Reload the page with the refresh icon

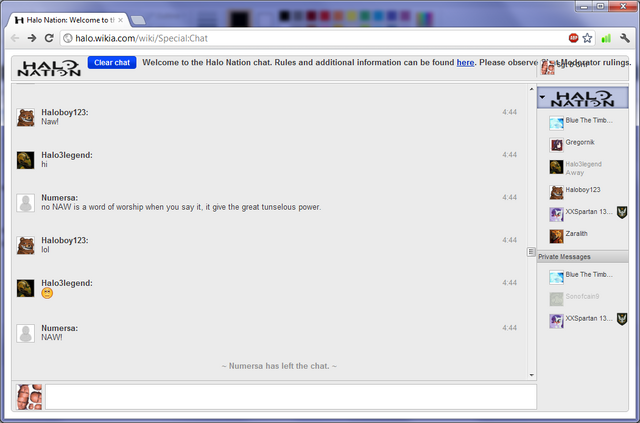tap(49, 38)
